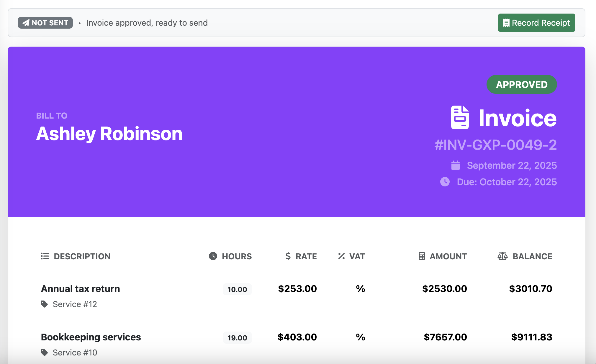Click the NOT SENT status badge
This screenshot has height=364, width=596.
point(45,23)
